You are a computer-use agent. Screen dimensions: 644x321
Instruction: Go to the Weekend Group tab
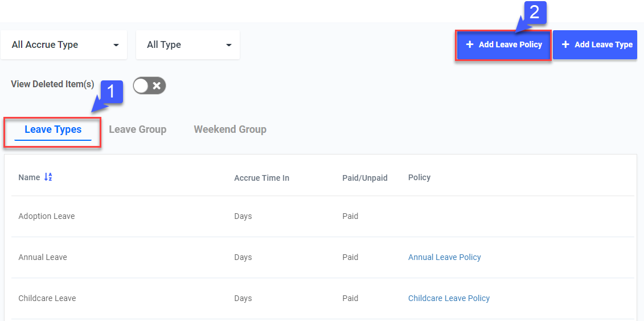230,129
